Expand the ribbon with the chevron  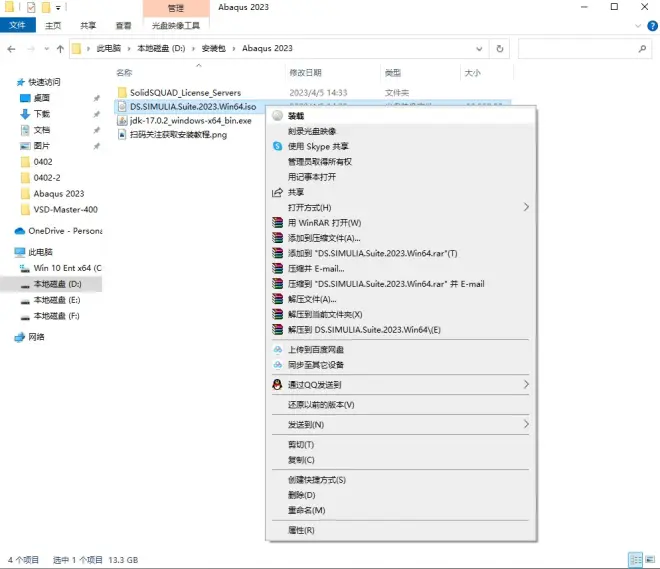click(638, 26)
